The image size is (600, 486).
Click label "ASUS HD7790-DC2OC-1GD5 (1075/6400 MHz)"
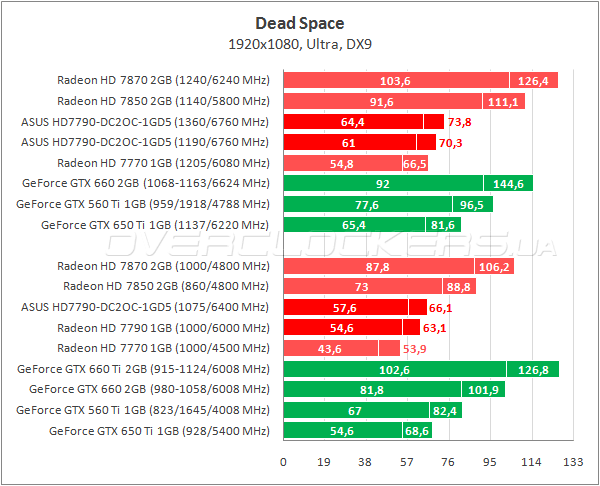click(145, 307)
